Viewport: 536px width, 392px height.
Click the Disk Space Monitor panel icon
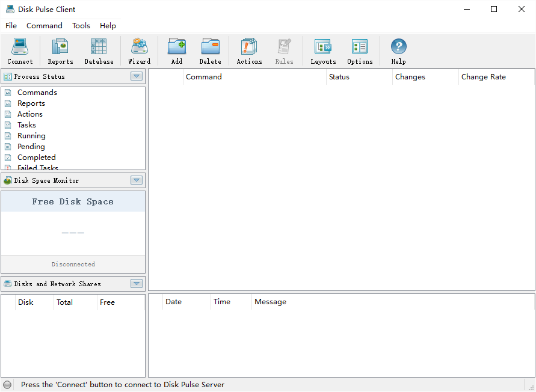(x=8, y=180)
